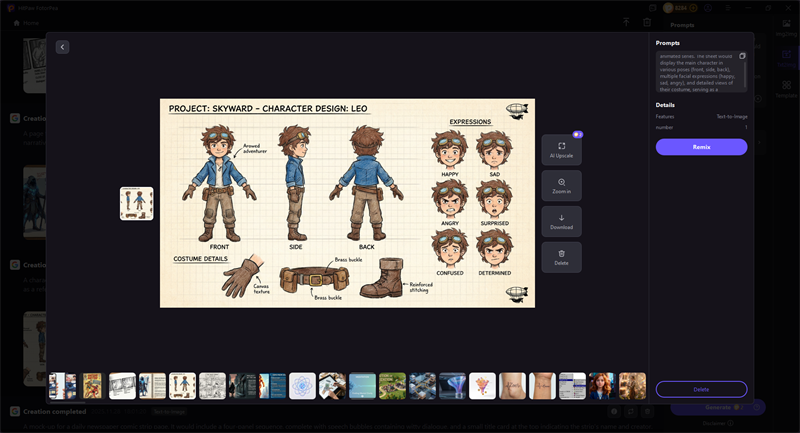Choose the blue funnel tornado thumbnail
This screenshot has height=433, width=800.
452,386
